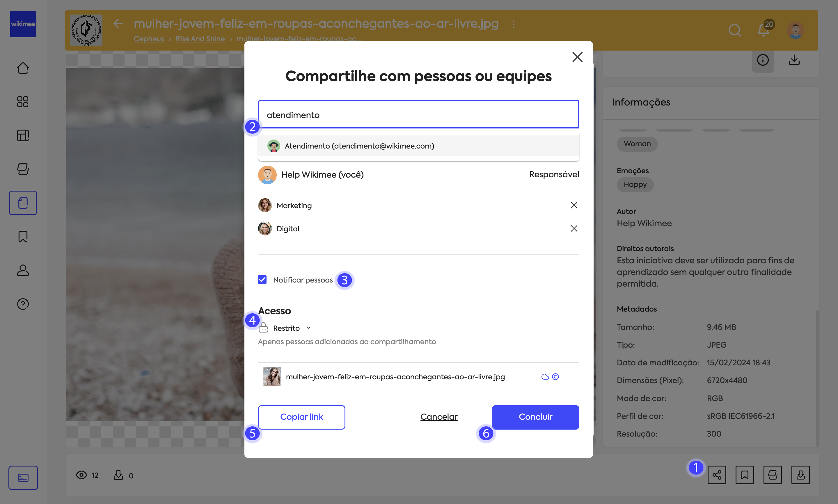Expand the Restrito access dropdown
The height and width of the screenshot is (504, 838).
292,328
